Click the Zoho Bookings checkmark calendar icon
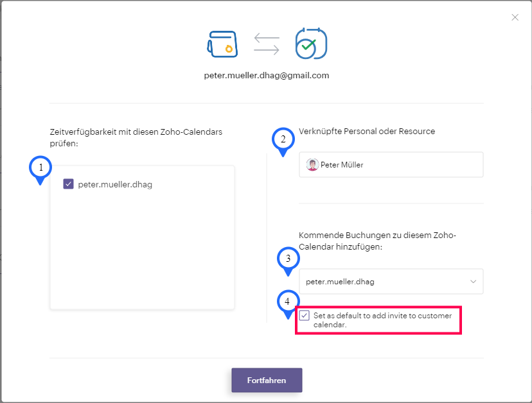This screenshot has height=403, width=532. point(311,44)
